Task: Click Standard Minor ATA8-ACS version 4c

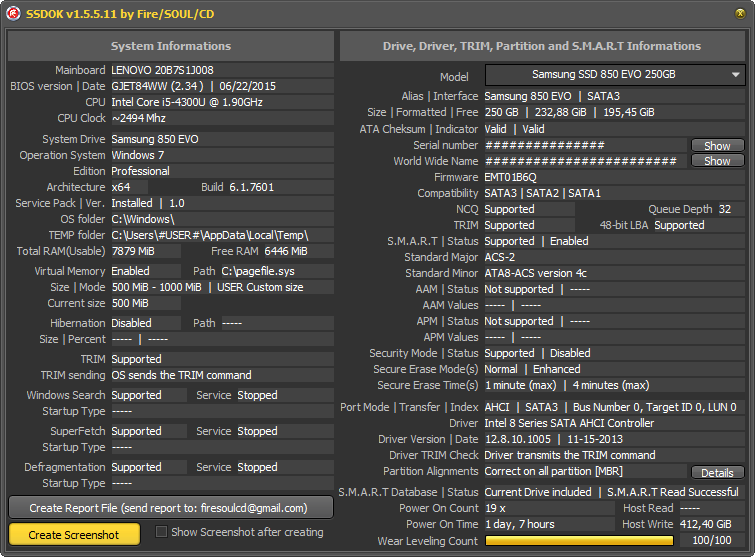Action: pos(535,273)
